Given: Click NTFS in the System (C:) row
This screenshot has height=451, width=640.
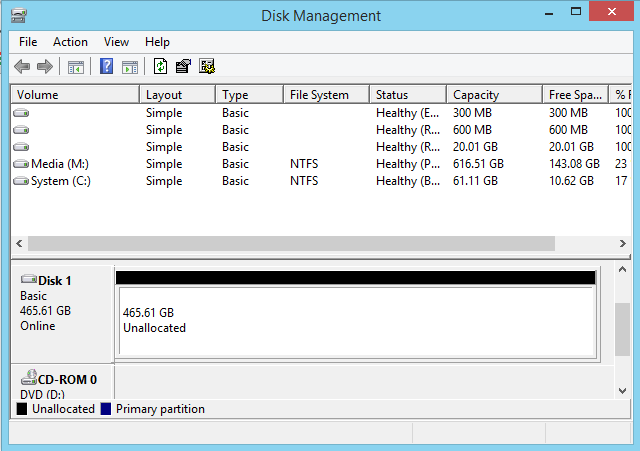Looking at the screenshot, I should (x=304, y=181).
